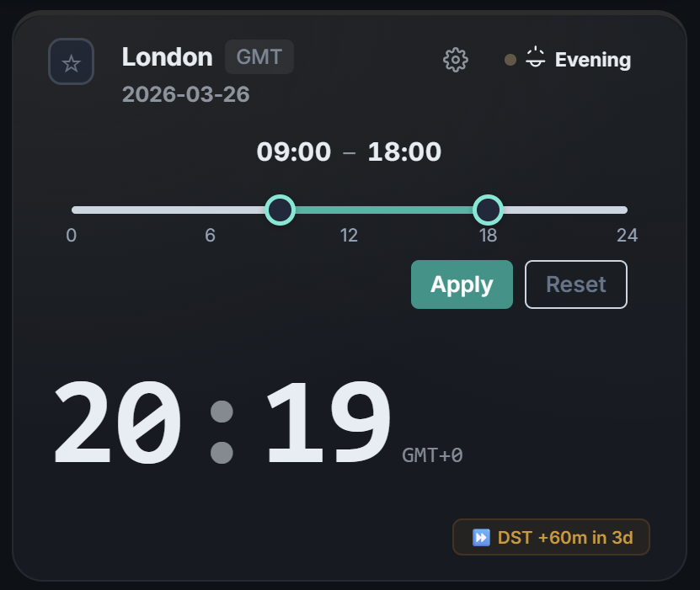Click the GMT+0 label beside the clock
700x590 pixels.
coord(431,456)
